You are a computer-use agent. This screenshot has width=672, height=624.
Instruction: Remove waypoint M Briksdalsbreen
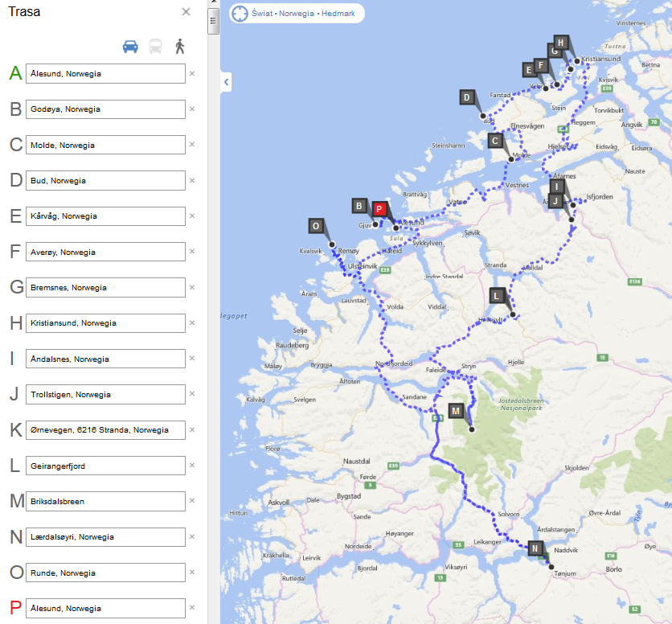tap(192, 500)
